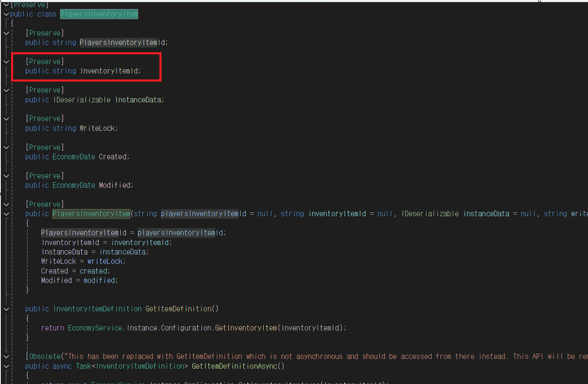Click GetInventoryItem method call in return statement
588x384 pixels.
point(246,328)
